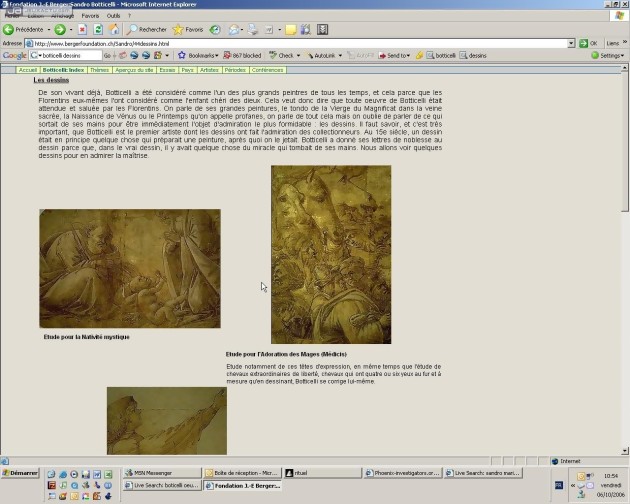Switch to the Thèmes site tab
The image size is (630, 504).
click(x=99, y=70)
